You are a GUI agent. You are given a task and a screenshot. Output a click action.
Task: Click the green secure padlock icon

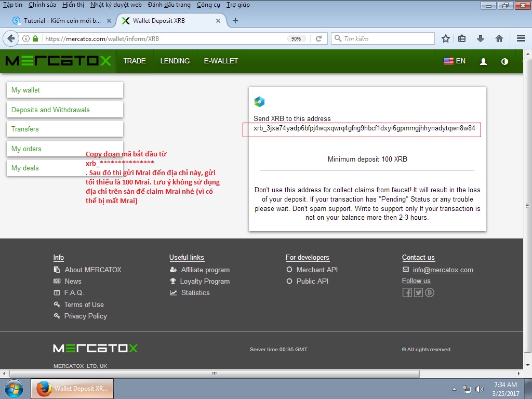click(35, 38)
